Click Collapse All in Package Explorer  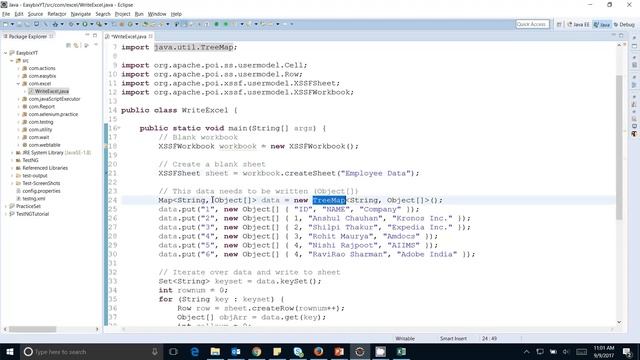tap(69, 45)
